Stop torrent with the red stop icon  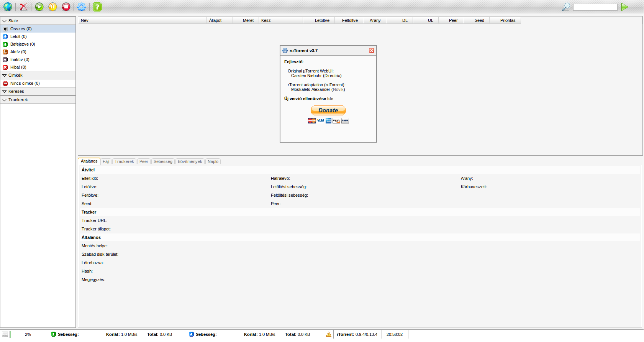66,7
